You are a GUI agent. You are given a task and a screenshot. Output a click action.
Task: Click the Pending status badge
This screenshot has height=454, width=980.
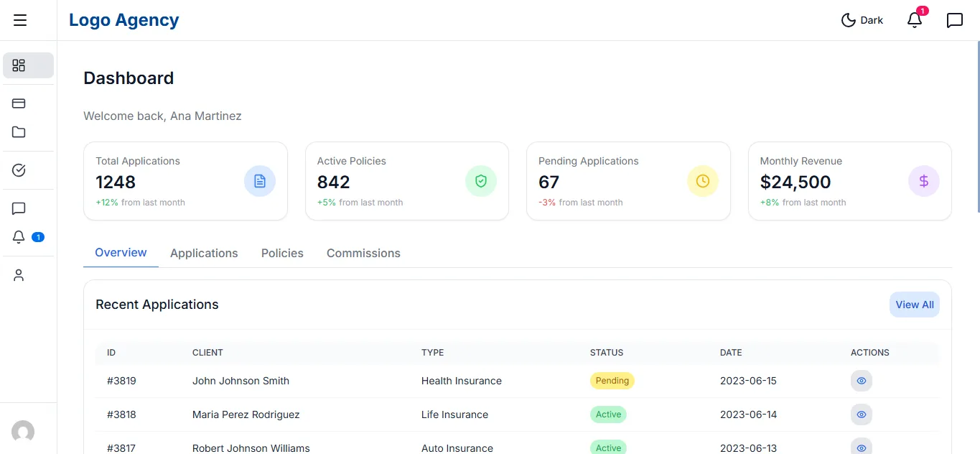(612, 381)
